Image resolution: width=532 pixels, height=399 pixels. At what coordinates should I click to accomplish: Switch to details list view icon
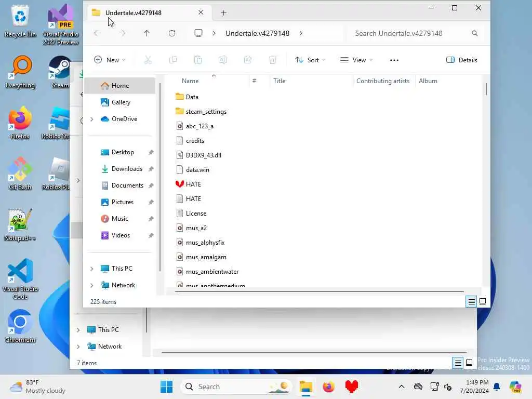coord(472,301)
